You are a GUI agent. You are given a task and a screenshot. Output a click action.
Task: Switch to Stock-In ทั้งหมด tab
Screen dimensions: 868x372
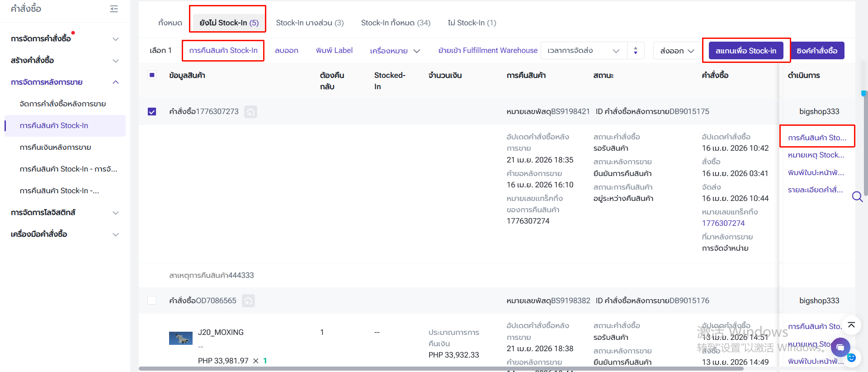[x=396, y=23]
